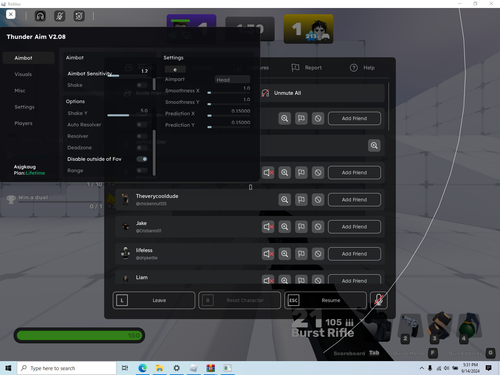Toggle the Auto Resolver switch
Screen dimensions: 500x375
coord(142,125)
